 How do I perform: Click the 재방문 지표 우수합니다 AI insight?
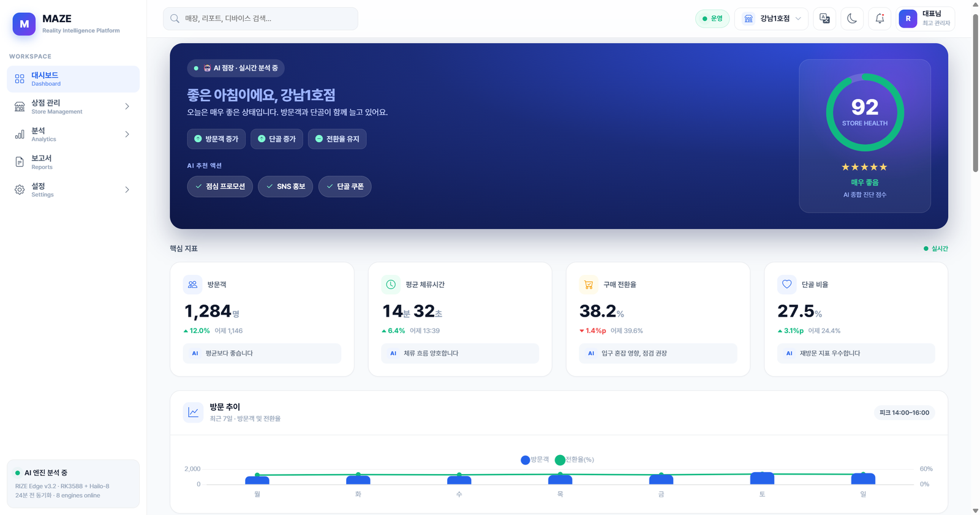click(856, 353)
